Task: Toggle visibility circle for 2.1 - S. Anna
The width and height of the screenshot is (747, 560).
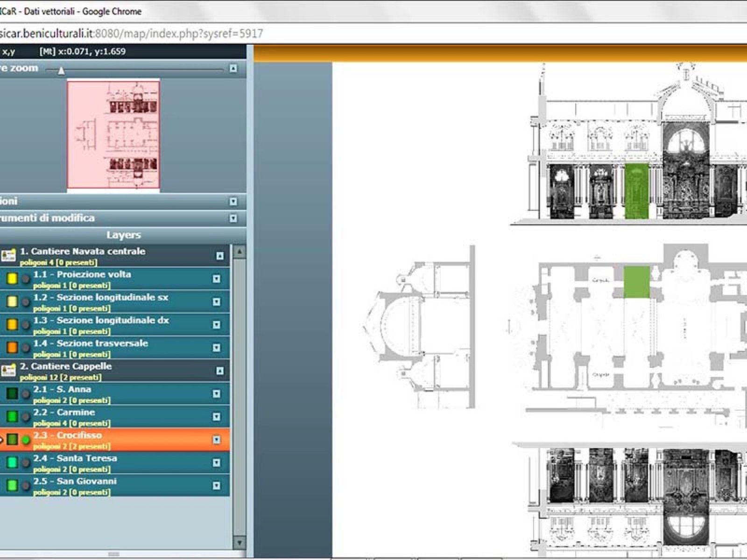Action: [26, 394]
